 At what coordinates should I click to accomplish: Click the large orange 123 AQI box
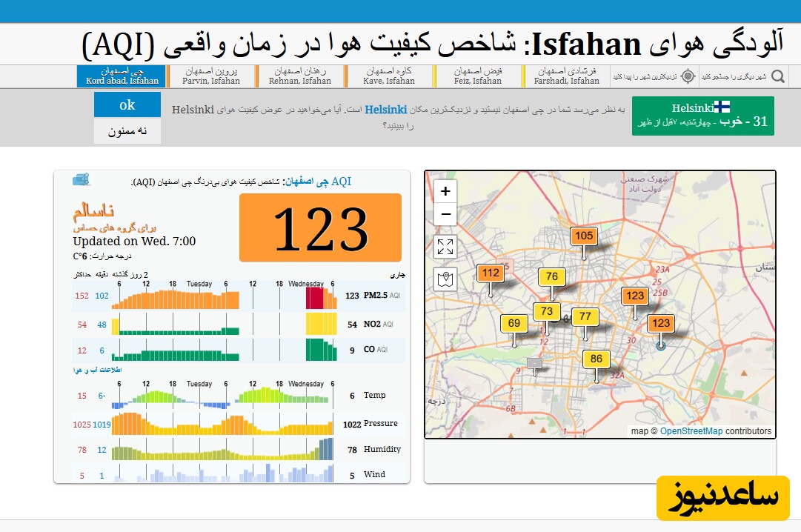pos(320,227)
